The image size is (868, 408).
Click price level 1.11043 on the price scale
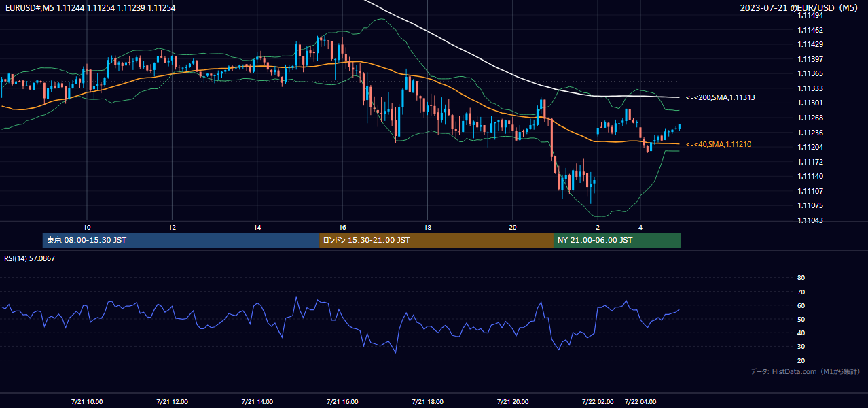[x=810, y=221]
